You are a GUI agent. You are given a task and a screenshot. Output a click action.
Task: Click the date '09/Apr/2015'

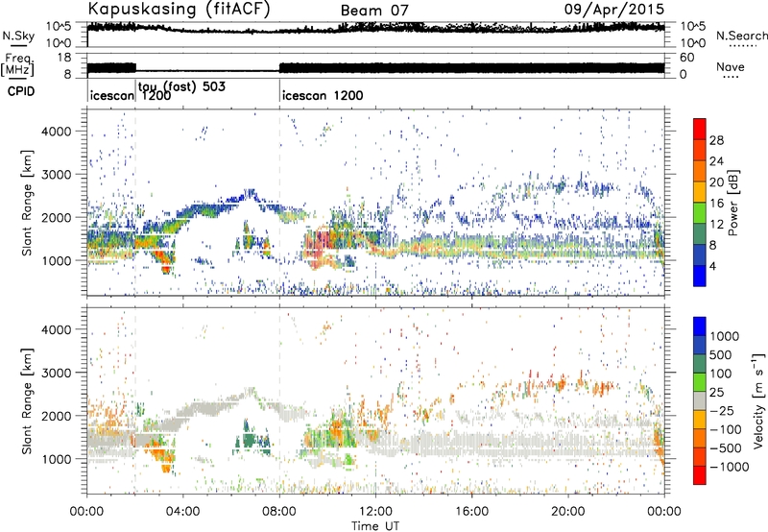pyautogui.click(x=614, y=10)
